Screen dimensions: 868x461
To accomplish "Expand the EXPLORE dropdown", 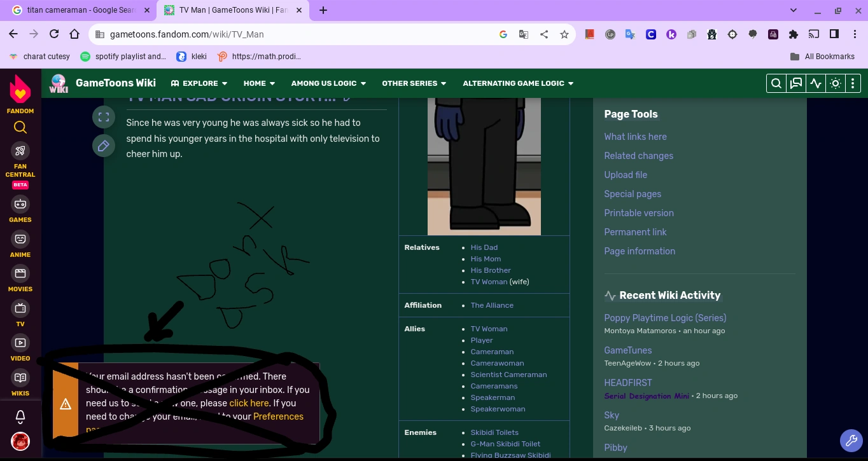I will point(199,83).
